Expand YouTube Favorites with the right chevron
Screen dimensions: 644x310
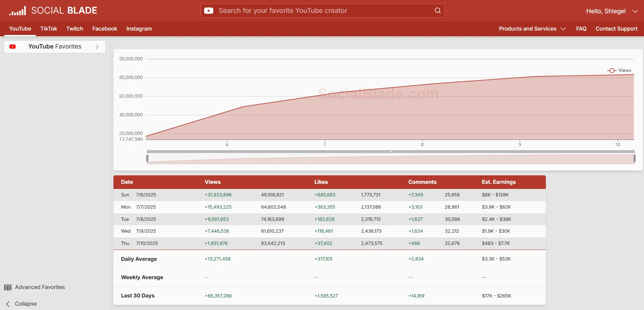coord(97,46)
